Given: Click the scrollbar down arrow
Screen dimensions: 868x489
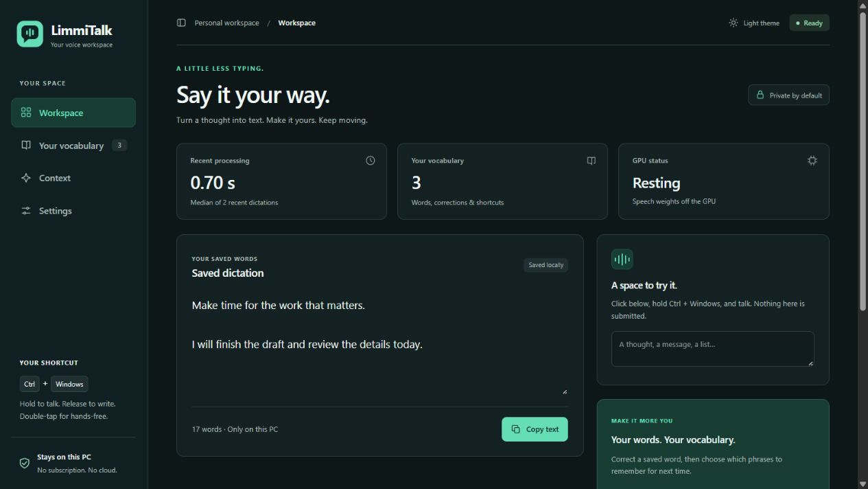Looking at the screenshot, I should point(863,484).
